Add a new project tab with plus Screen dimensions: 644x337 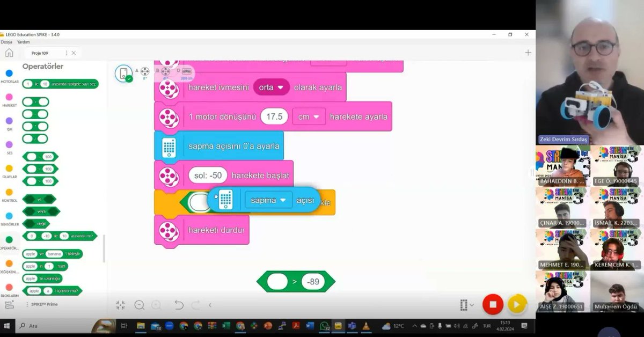tap(528, 52)
